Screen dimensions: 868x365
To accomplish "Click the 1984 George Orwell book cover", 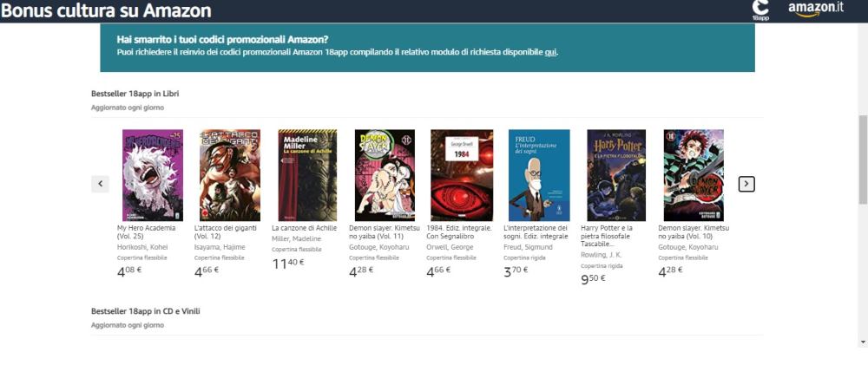I will 462,175.
